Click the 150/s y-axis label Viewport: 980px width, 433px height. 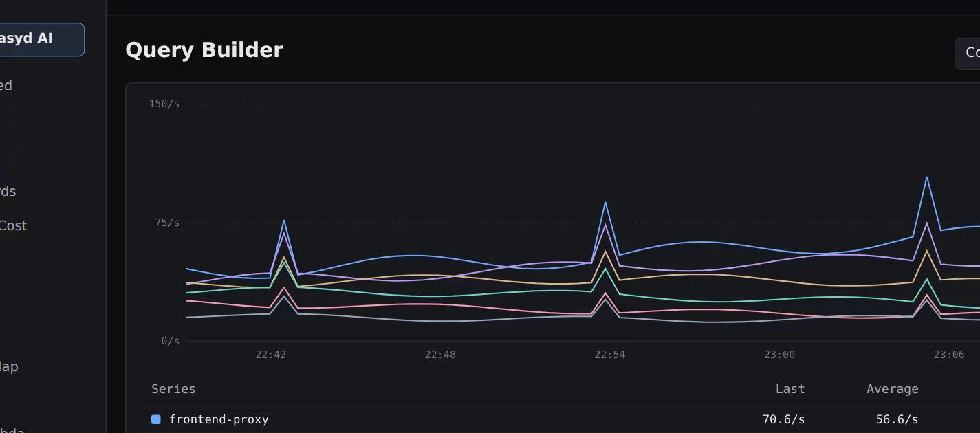pyautogui.click(x=164, y=104)
